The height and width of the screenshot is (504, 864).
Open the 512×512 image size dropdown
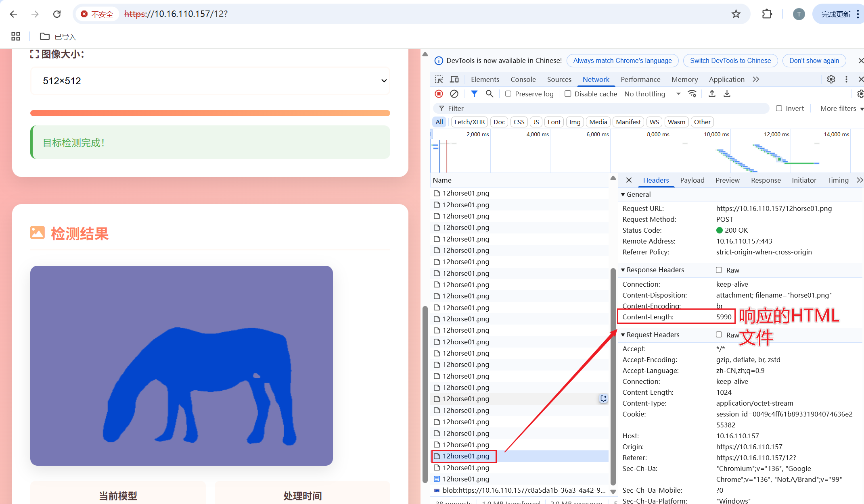(x=210, y=81)
